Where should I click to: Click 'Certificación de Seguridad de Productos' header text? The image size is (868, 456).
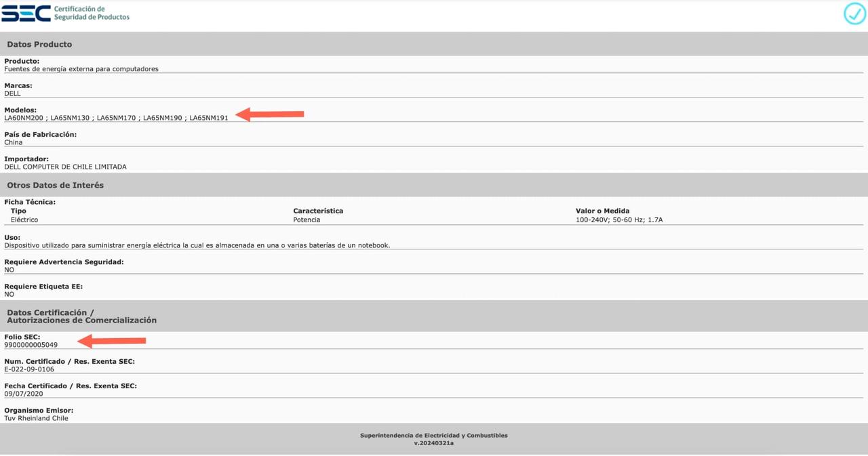pos(92,13)
